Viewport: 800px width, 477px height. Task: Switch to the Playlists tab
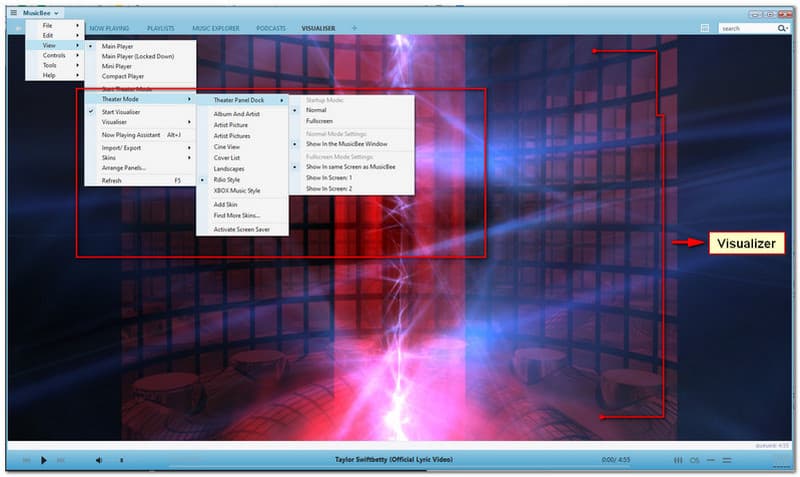click(x=161, y=29)
